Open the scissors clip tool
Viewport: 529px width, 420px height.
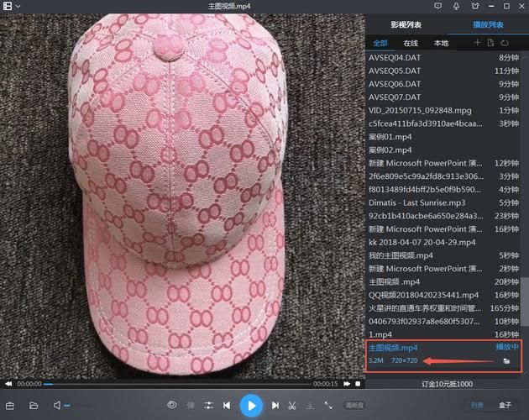click(292, 405)
